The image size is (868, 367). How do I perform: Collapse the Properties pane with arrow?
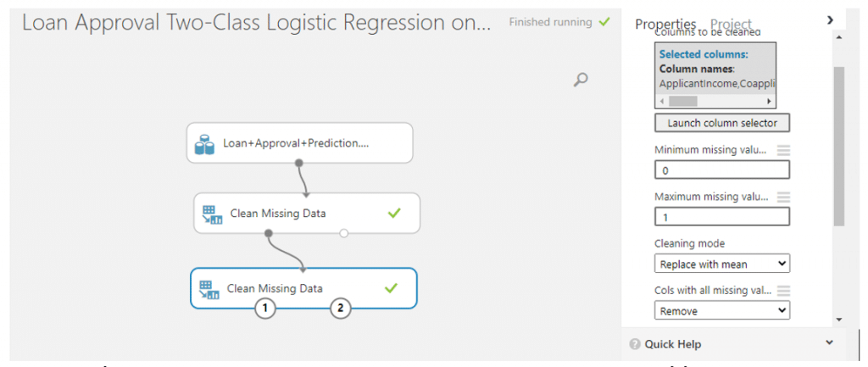tap(830, 20)
